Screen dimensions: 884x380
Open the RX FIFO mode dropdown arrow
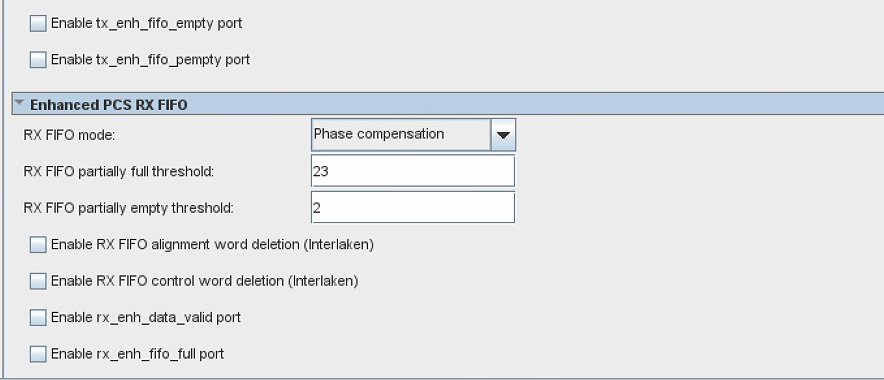click(503, 135)
